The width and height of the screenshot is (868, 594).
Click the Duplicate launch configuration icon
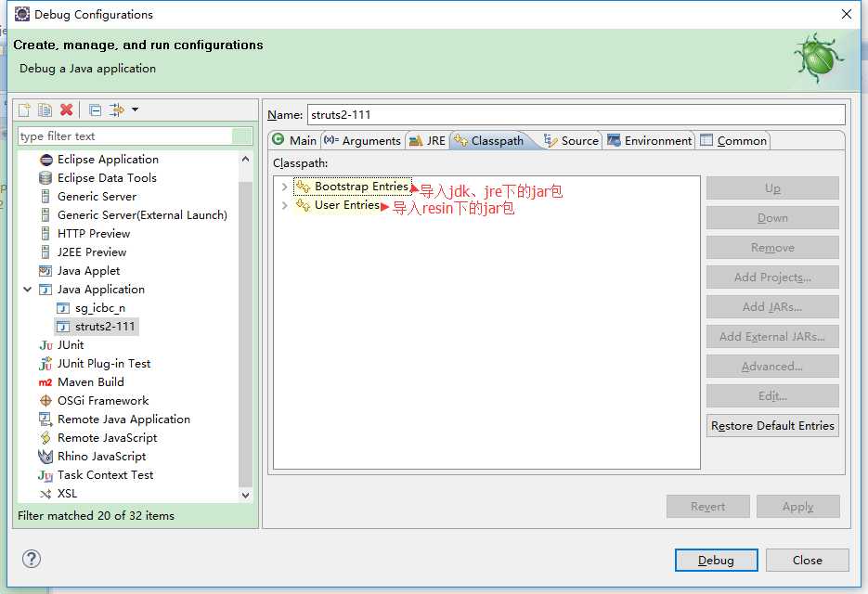tap(45, 110)
